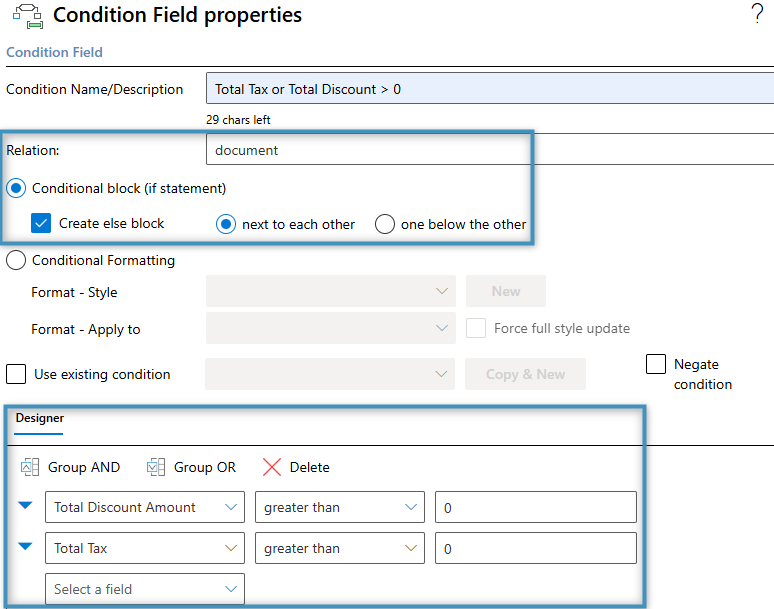This screenshot has width=774, height=609.
Task: Select the one below the other option
Action: pos(385,224)
